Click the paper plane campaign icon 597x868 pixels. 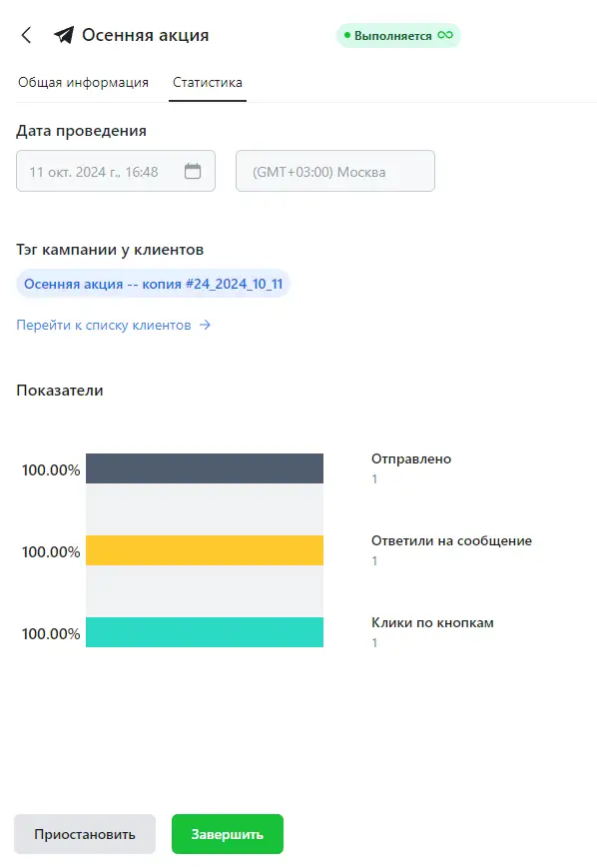pyautogui.click(x=64, y=35)
